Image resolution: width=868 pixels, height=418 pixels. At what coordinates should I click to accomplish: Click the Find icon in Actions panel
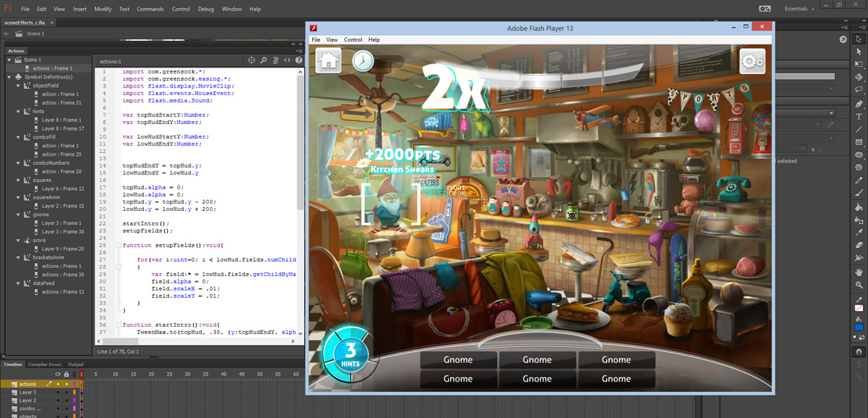coord(263,61)
